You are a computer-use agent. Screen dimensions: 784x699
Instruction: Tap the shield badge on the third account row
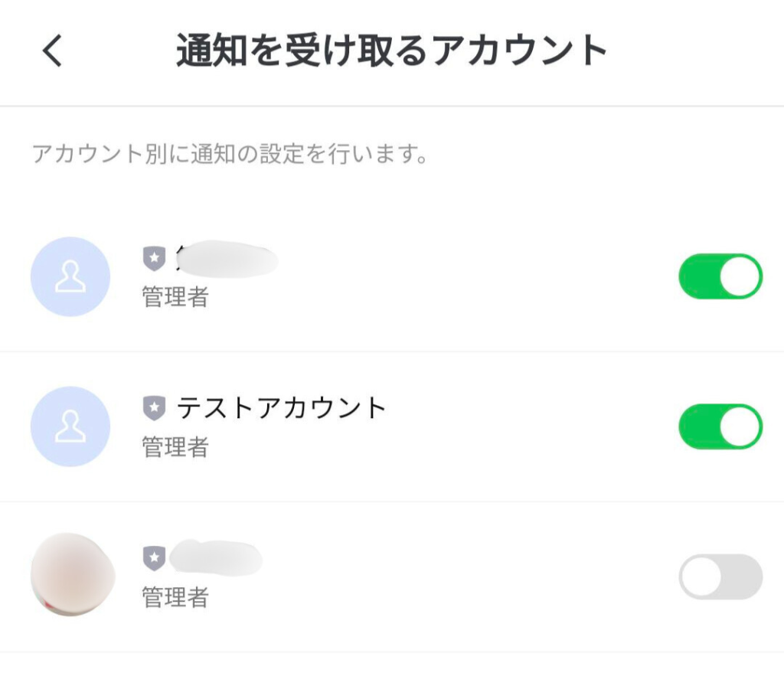point(155,558)
